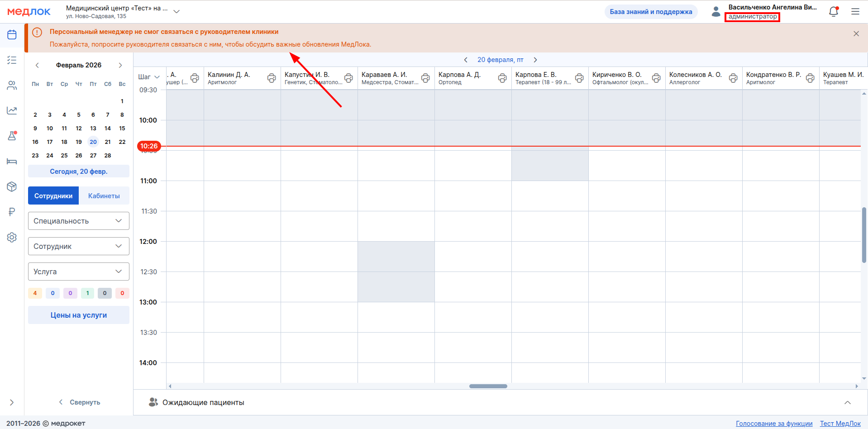Open the calendar schedule sidebar icon
The width and height of the screenshot is (868, 429).
[12, 35]
